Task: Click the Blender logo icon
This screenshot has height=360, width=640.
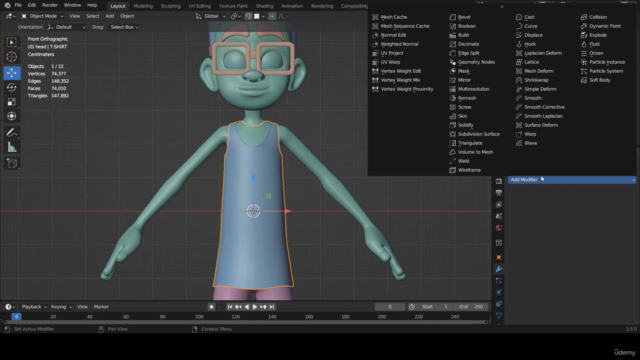Action: tap(7, 5)
